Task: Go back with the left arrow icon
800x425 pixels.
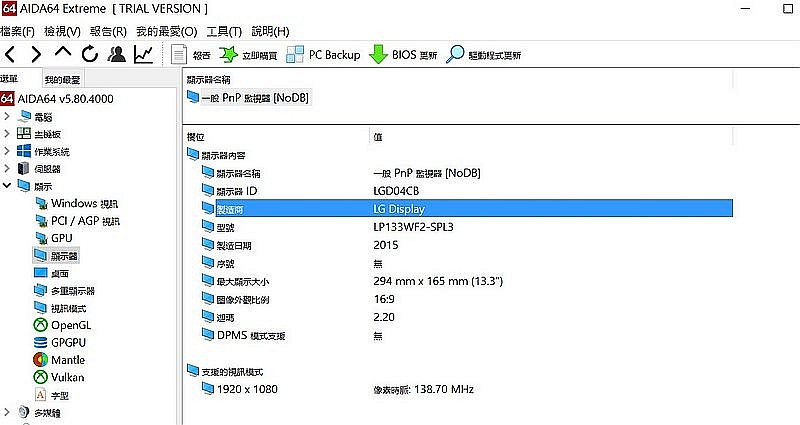Action: [10, 54]
